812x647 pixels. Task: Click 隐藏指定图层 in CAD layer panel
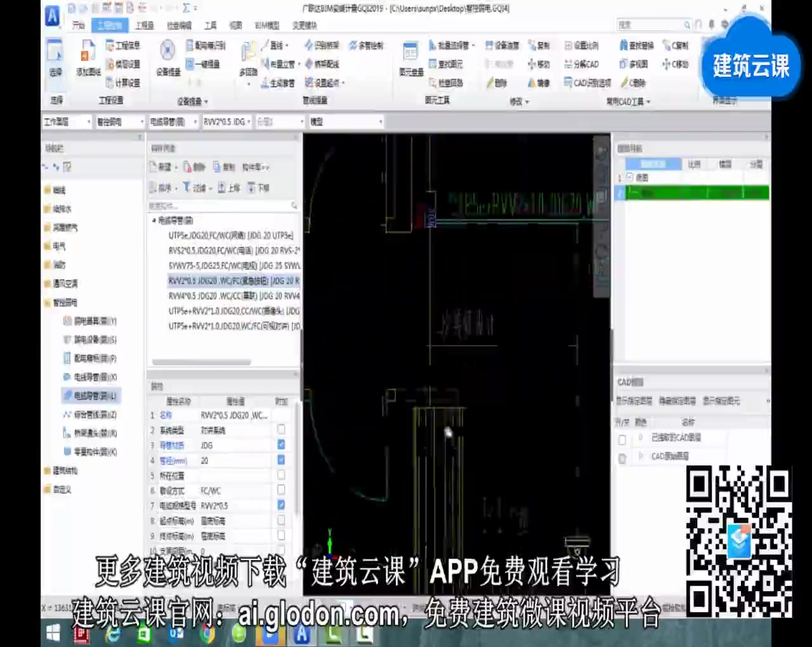tap(677, 401)
